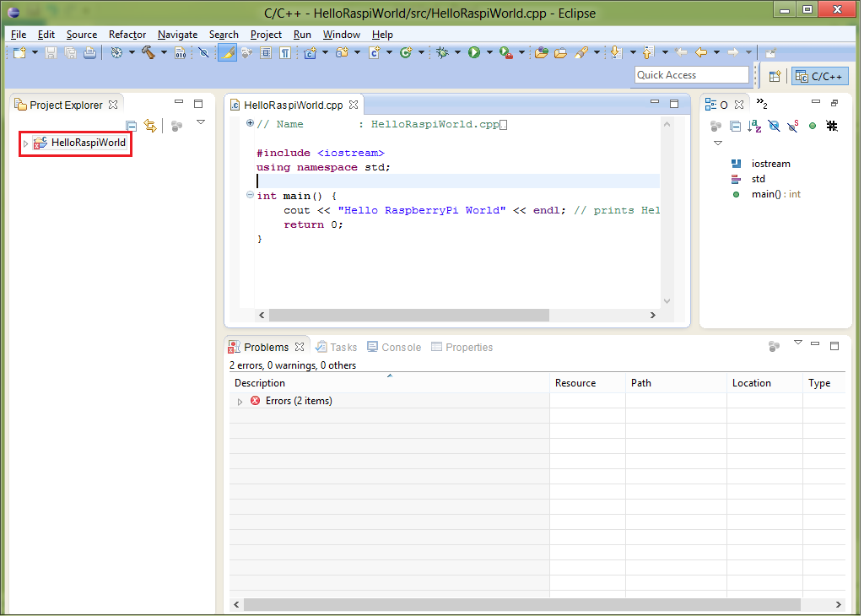The width and height of the screenshot is (864, 616).
Task: Open dropdown arrow beside the hammer Build icon
Action: tap(164, 53)
